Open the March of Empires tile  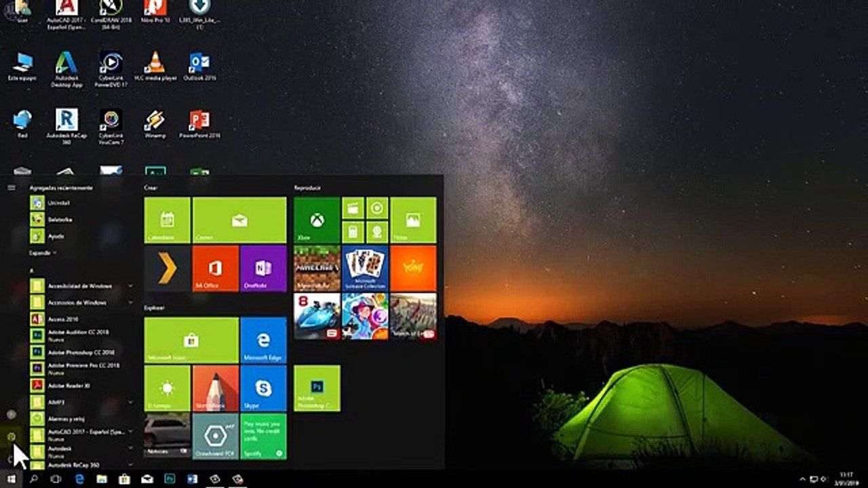click(x=413, y=317)
